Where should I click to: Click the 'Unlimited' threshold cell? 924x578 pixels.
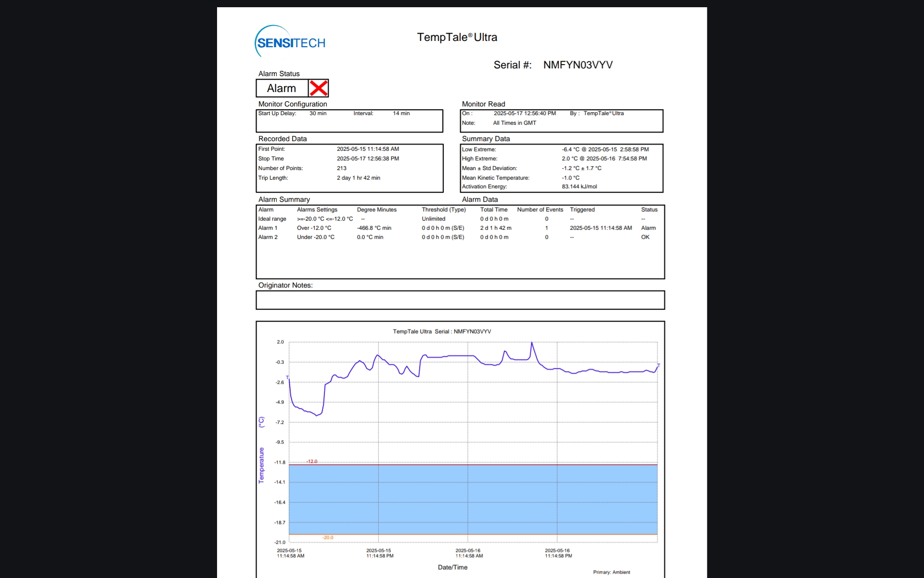point(433,219)
